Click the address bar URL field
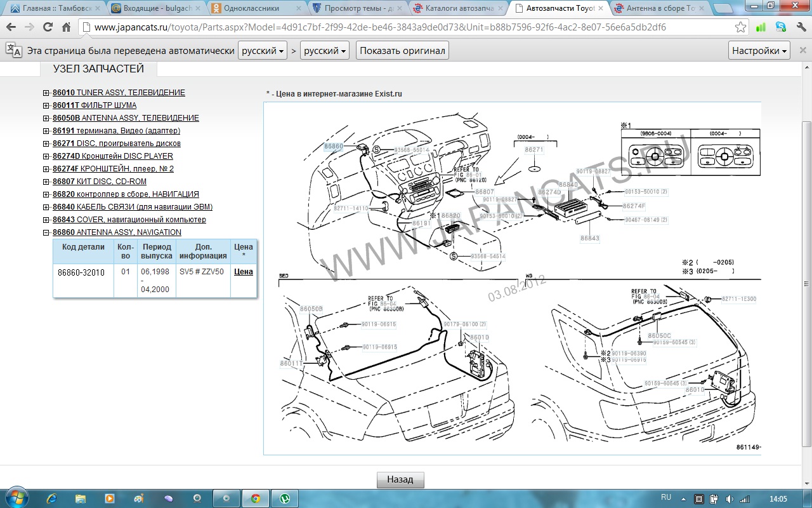Image resolution: width=812 pixels, height=508 pixels. click(406, 27)
